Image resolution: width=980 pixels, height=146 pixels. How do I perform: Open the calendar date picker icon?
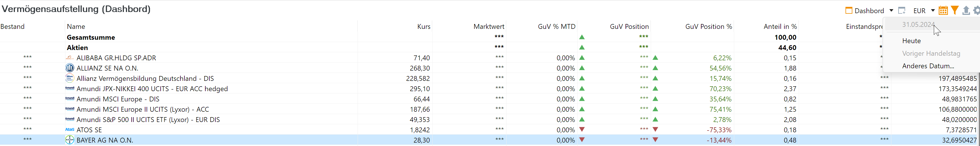click(x=943, y=11)
